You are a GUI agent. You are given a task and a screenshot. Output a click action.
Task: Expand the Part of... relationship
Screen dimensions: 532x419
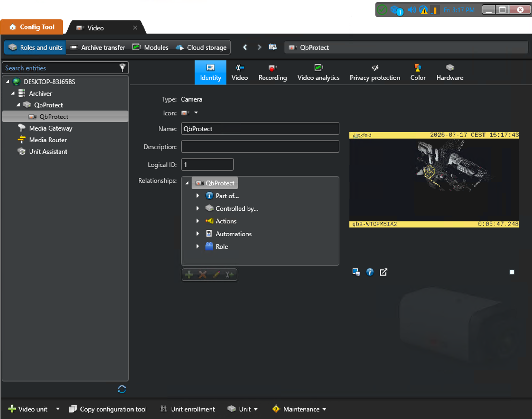pyautogui.click(x=198, y=196)
